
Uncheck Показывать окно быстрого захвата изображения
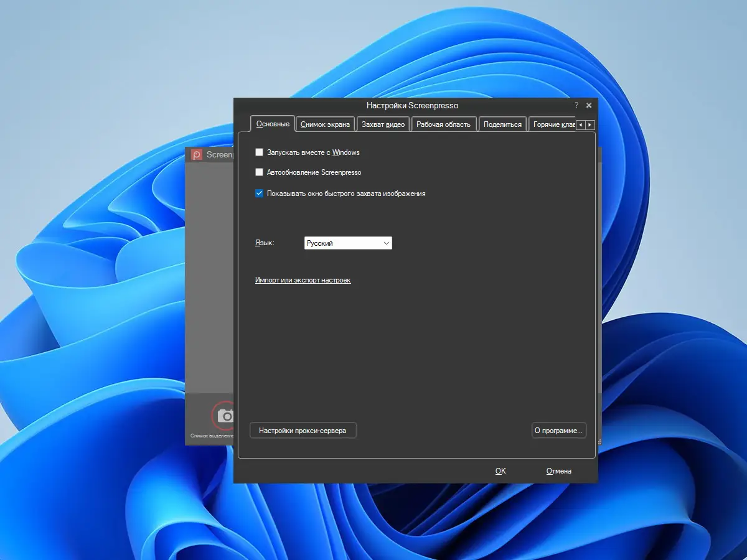[260, 194]
